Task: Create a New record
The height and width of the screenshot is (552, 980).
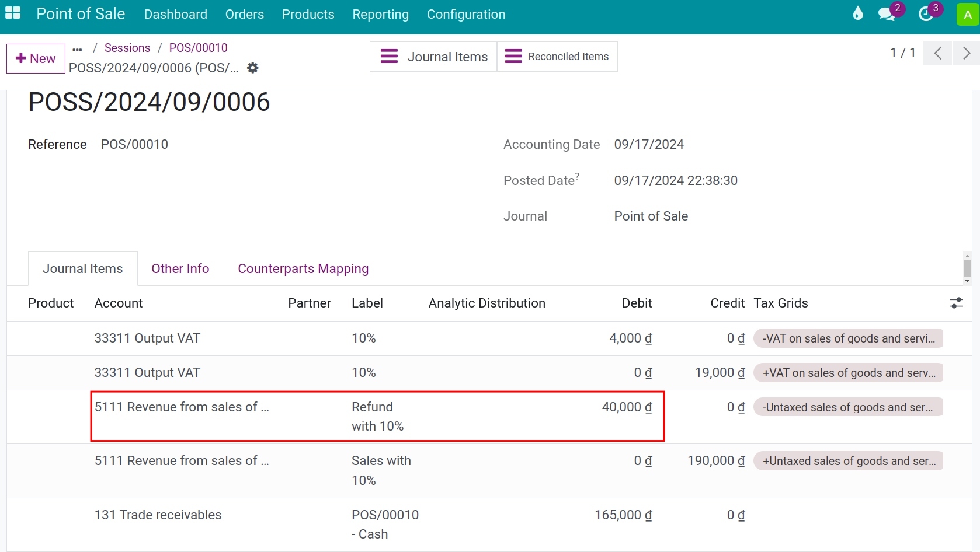Action: point(36,58)
